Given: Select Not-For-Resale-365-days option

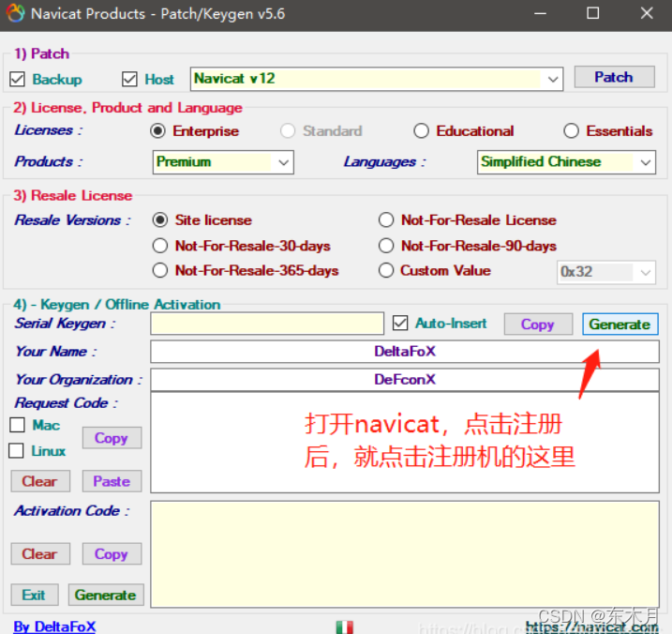Looking at the screenshot, I should coord(160,270).
